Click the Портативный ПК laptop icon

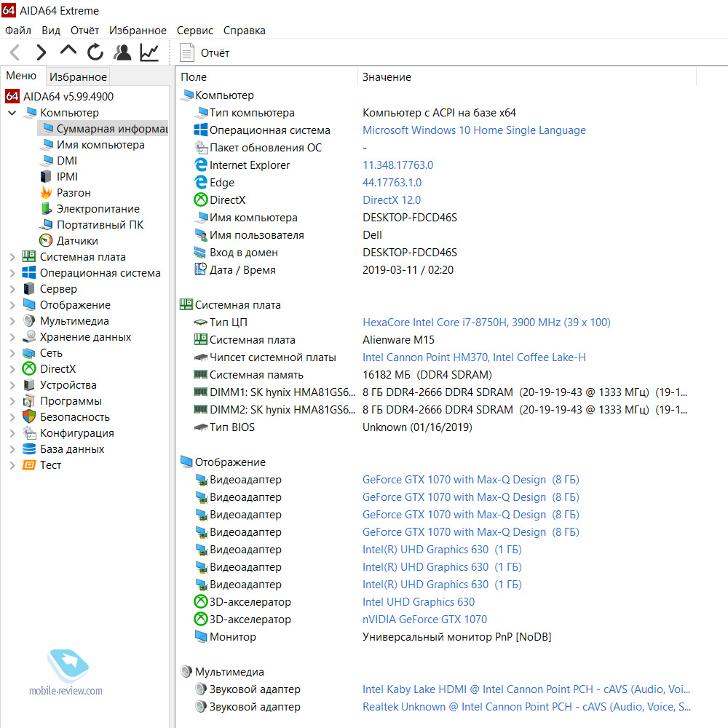pyautogui.click(x=46, y=224)
